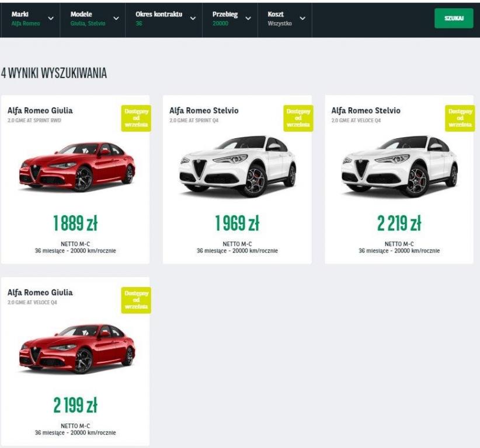
Task: Click '2.0 GME AT SPRINT RWD' subtitle
Action: [34, 121]
